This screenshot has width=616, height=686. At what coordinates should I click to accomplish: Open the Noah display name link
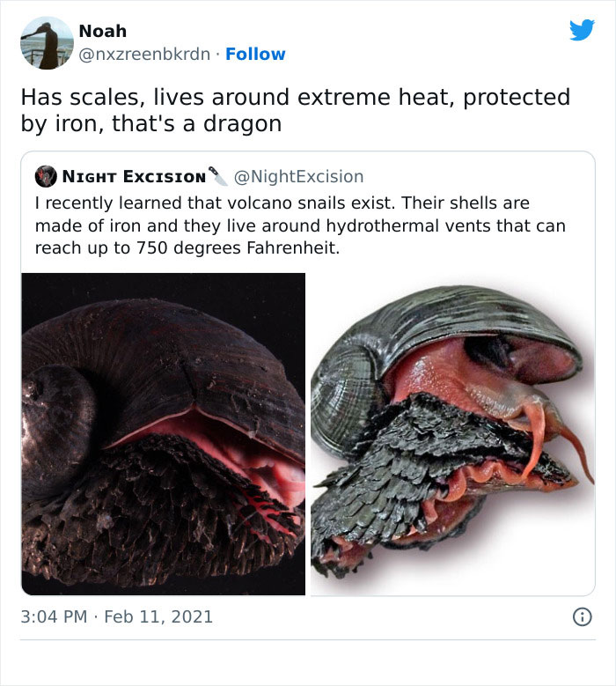[x=103, y=31]
